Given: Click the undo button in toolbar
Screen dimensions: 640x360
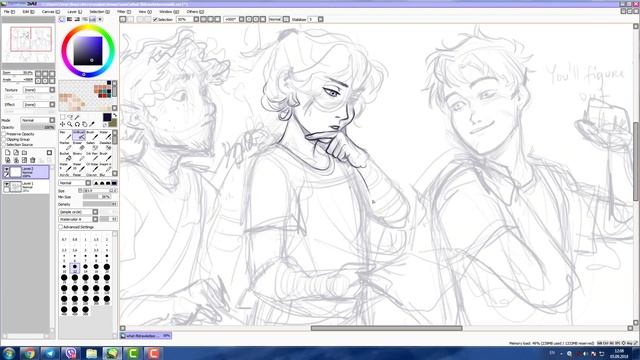Looking at the screenshot, I should [123, 19].
